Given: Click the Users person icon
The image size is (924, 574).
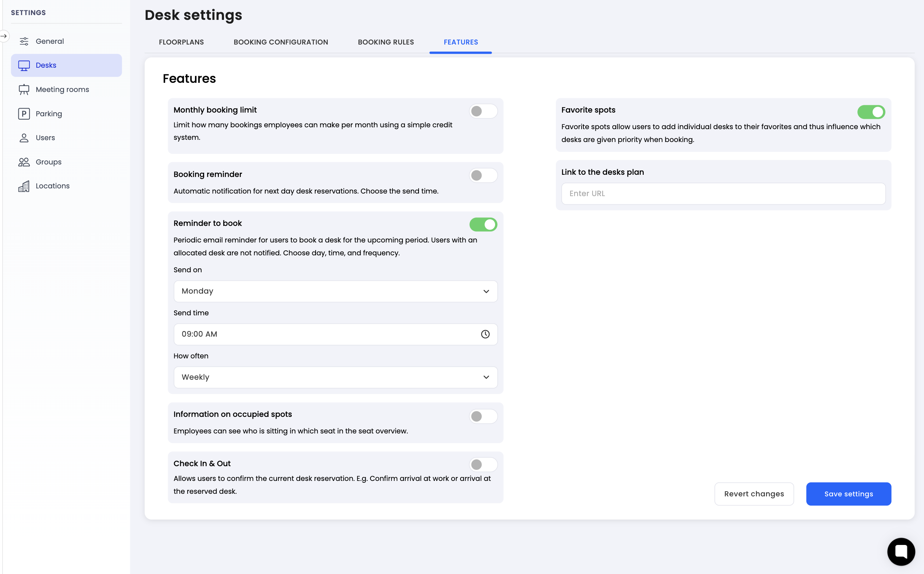Looking at the screenshot, I should [x=24, y=138].
